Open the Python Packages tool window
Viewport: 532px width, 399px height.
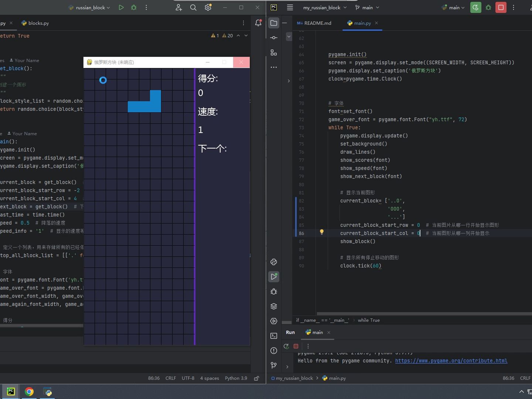click(x=274, y=306)
